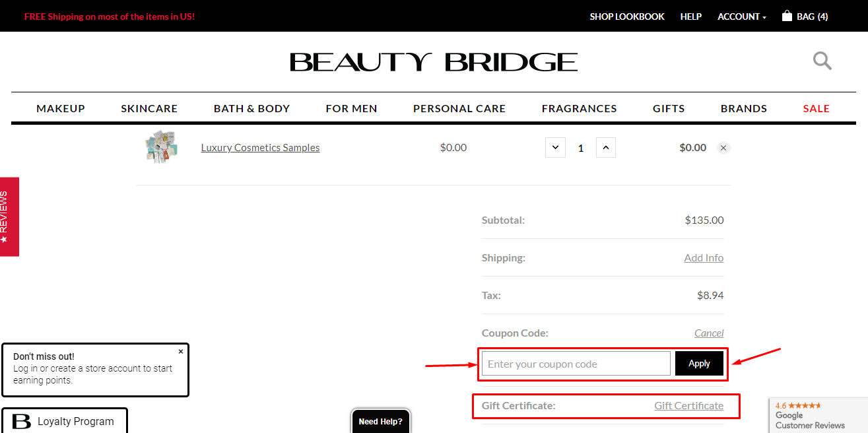This screenshot has width=868, height=433.
Task: View Luxury Cosmetics Samples thumbnail
Action: [x=162, y=147]
